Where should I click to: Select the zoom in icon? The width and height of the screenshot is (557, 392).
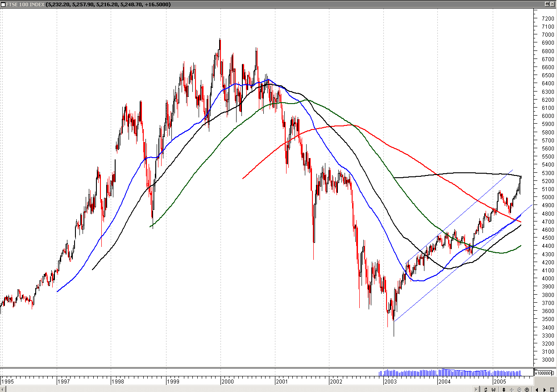(527, 388)
